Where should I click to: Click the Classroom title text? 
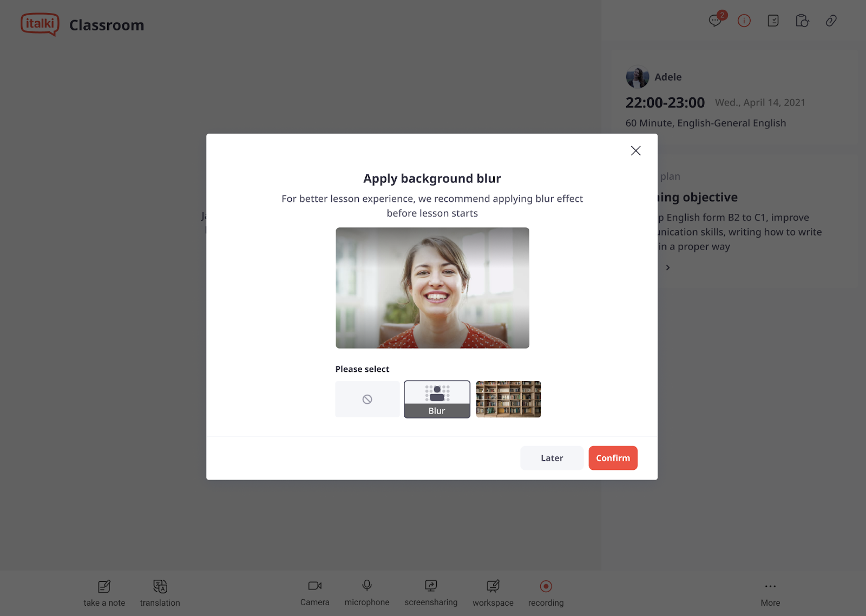(x=107, y=25)
